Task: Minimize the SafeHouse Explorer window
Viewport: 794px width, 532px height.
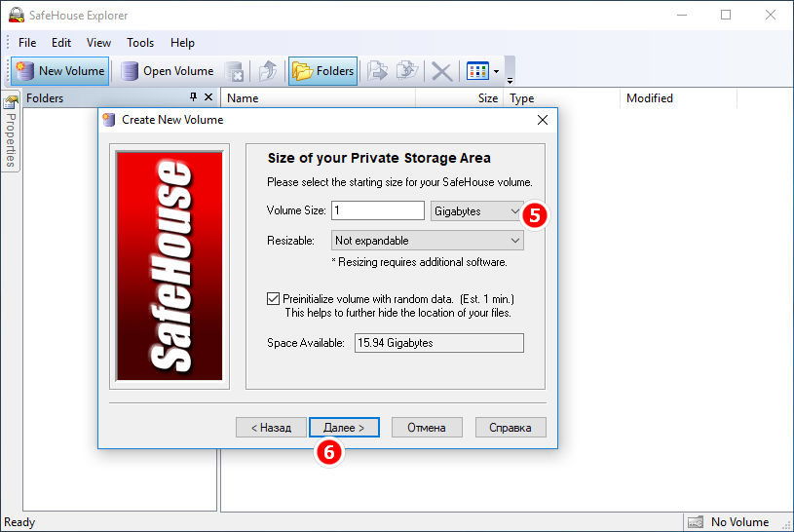Action: click(x=682, y=15)
